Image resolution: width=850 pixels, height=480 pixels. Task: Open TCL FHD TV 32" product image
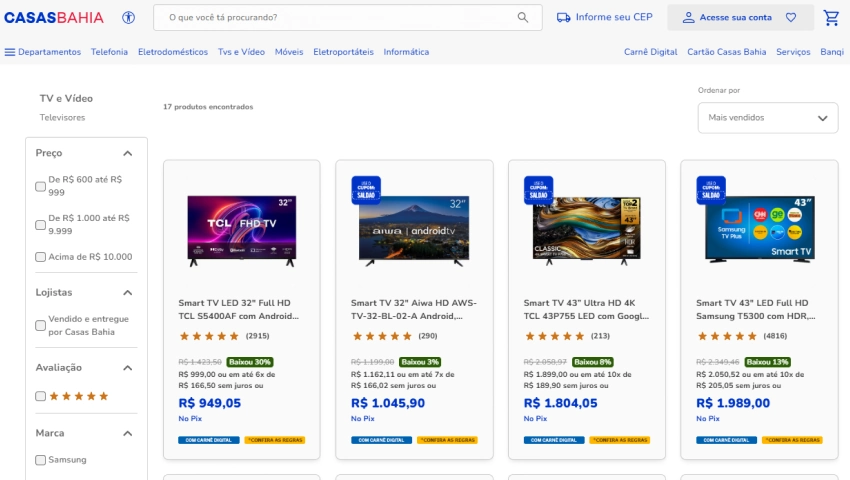coord(242,231)
